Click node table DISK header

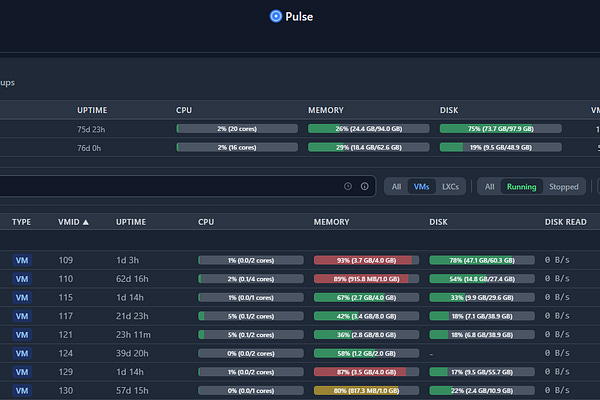click(x=449, y=110)
